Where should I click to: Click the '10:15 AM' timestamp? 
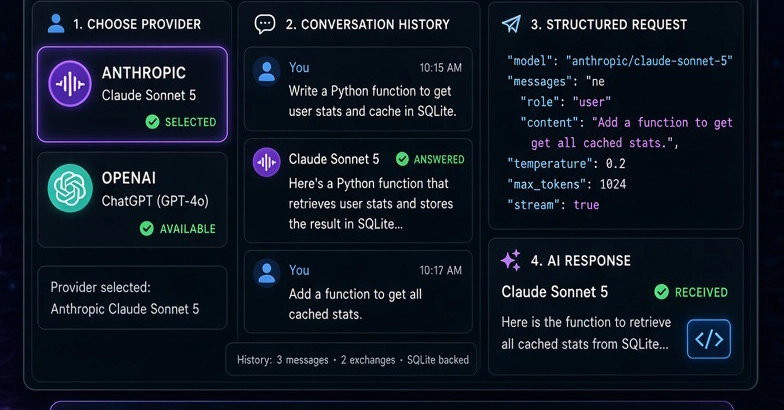[x=440, y=68]
